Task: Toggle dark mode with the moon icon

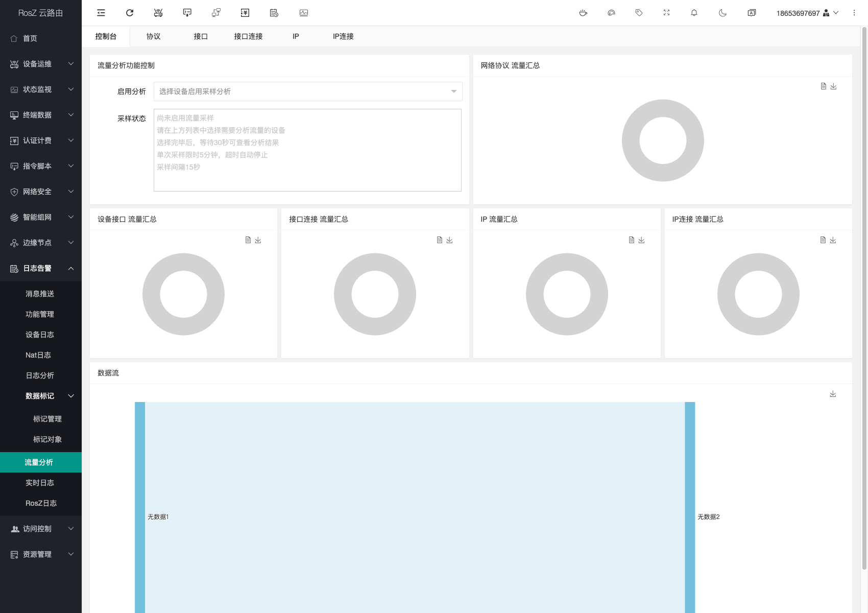Action: point(722,13)
